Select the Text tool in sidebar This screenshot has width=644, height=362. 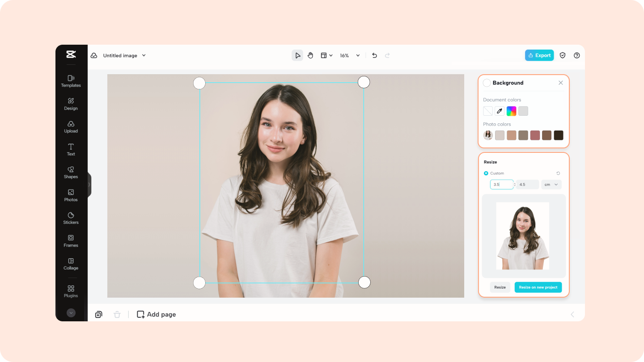click(x=71, y=149)
